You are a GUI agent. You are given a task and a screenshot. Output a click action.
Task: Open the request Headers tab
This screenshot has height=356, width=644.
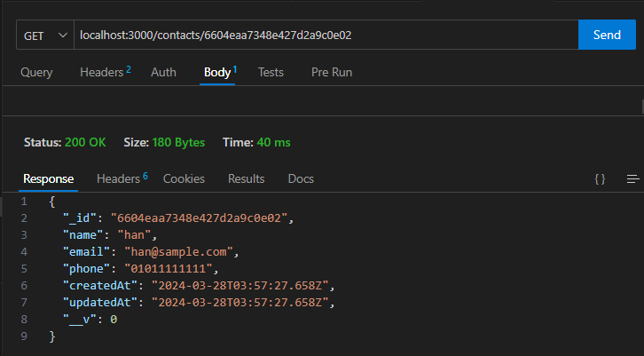[106, 72]
